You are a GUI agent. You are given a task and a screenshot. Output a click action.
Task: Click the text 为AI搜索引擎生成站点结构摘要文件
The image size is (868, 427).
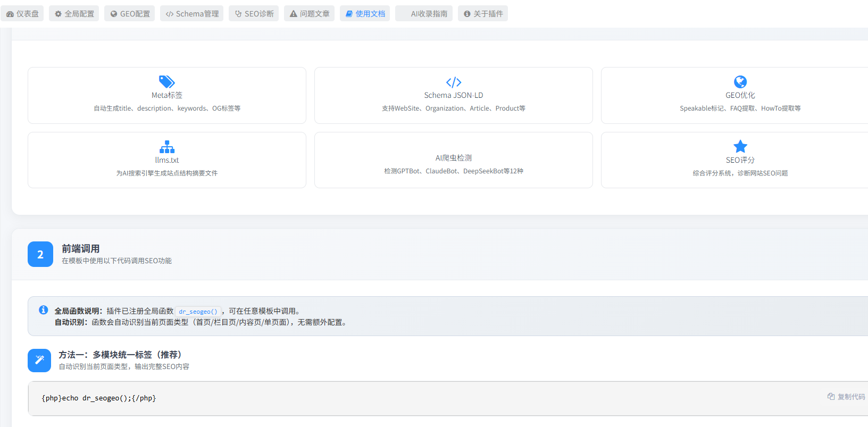(x=167, y=173)
